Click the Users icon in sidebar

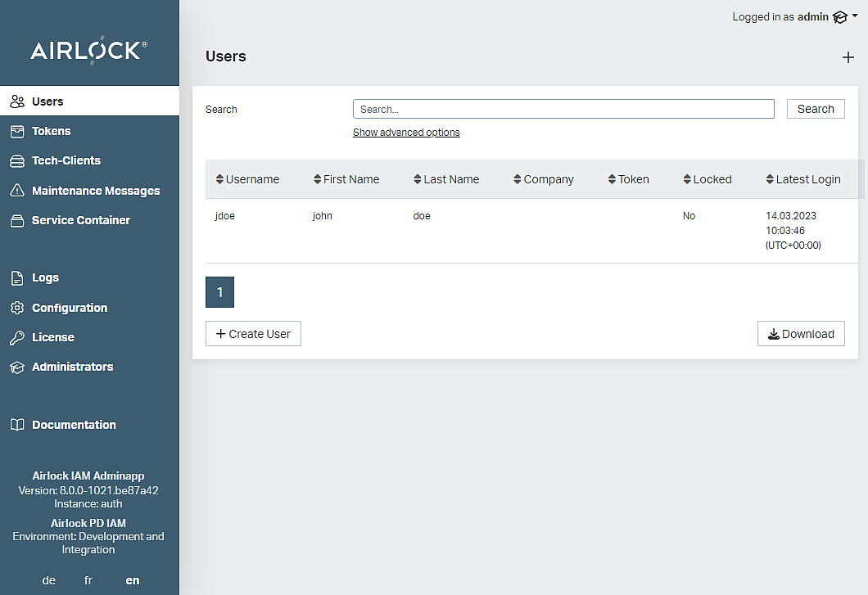16,101
